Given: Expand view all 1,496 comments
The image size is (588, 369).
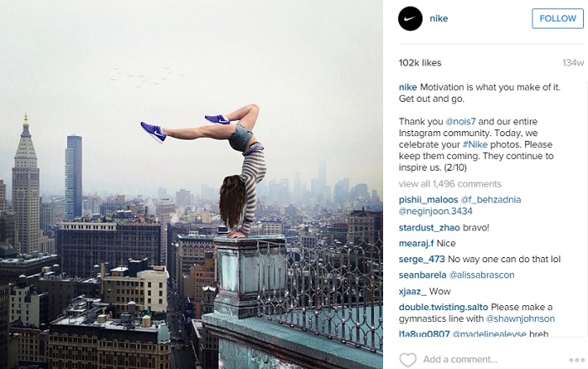Looking at the screenshot, I should (x=450, y=184).
